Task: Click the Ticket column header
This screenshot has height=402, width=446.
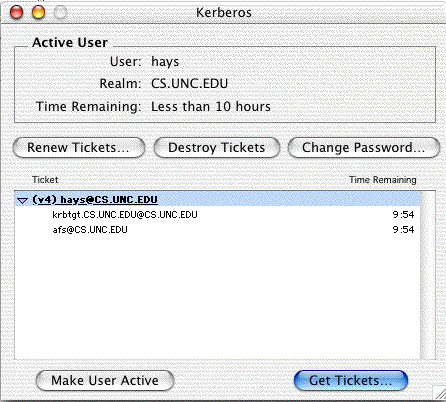Action: pos(45,180)
